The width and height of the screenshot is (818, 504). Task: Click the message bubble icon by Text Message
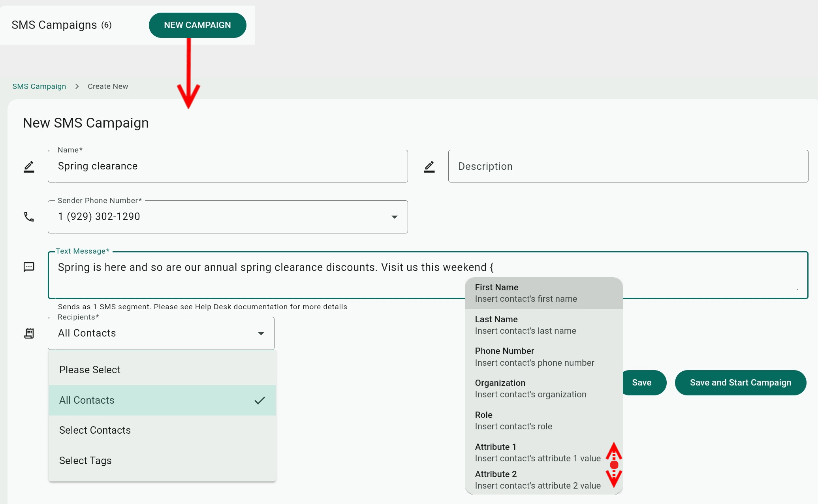29,267
